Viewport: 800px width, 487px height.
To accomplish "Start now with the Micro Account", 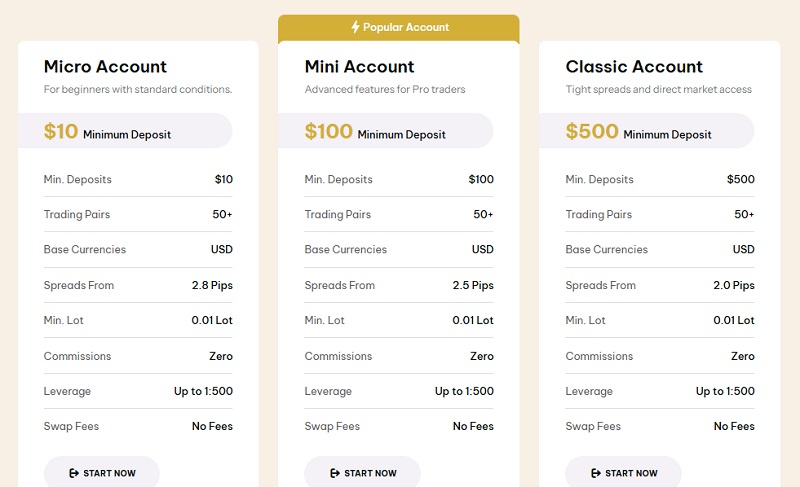I will [x=102, y=473].
